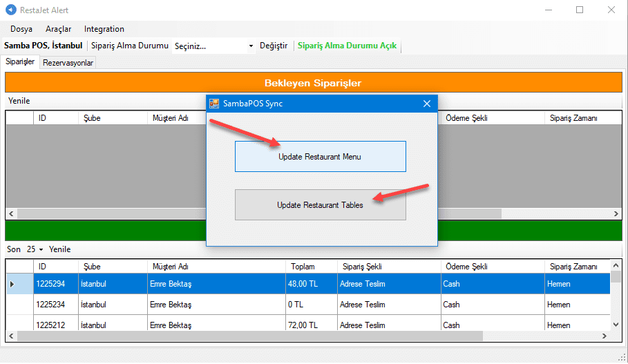
Task: Sort by the Toplam column header
Action: (303, 267)
